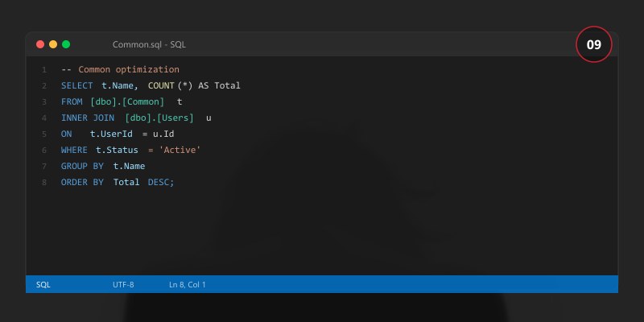Click line number 4 in the gutter

tap(43, 118)
